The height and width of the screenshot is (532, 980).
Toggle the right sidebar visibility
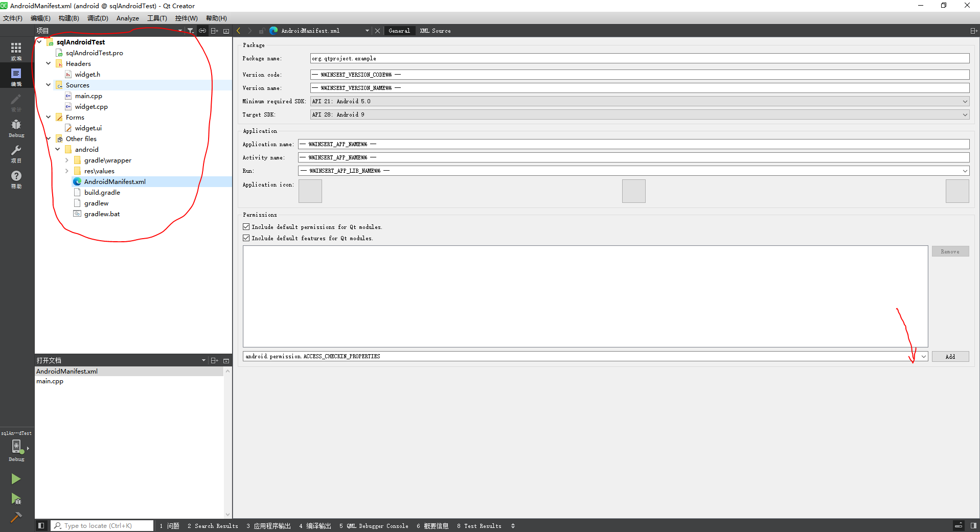pyautogui.click(x=973, y=525)
